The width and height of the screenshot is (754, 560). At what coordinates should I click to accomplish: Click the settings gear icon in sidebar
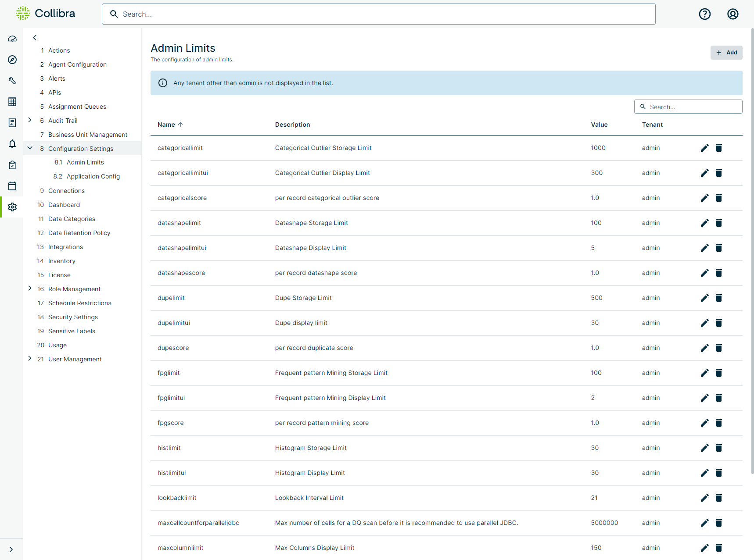click(12, 207)
